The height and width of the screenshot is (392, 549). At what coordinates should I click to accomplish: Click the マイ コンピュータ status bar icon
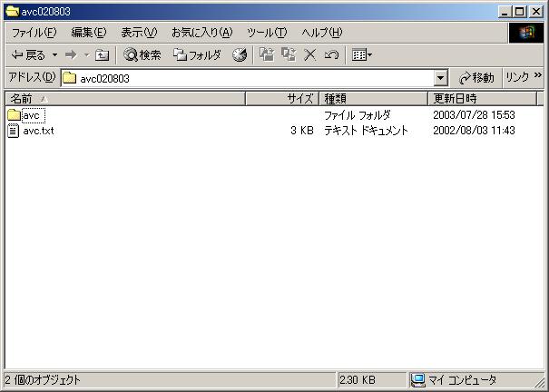(417, 379)
